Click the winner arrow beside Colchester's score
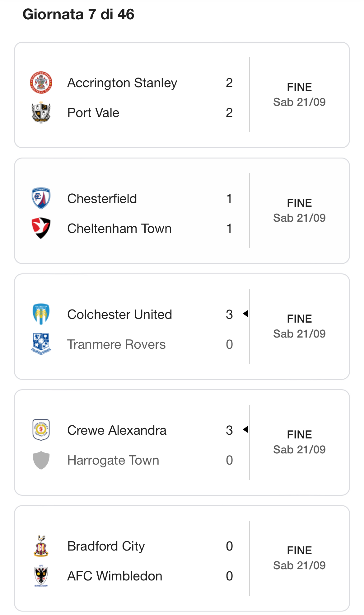 245,314
